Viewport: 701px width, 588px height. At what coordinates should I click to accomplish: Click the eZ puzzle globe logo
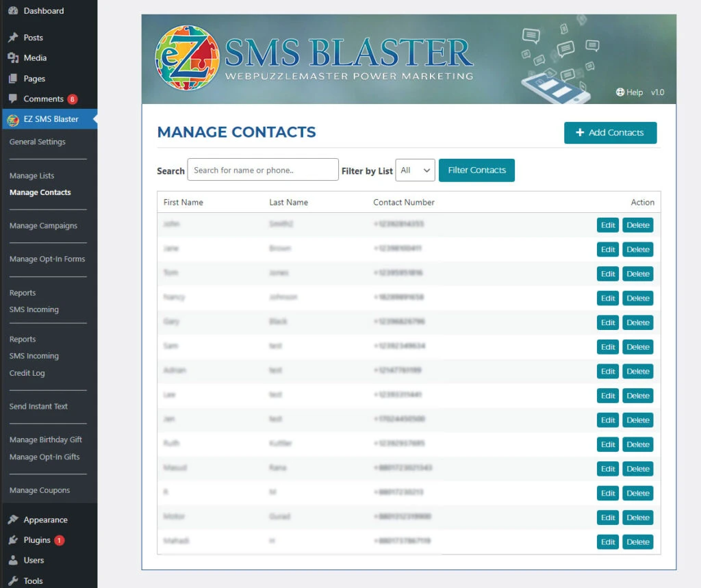click(187, 57)
